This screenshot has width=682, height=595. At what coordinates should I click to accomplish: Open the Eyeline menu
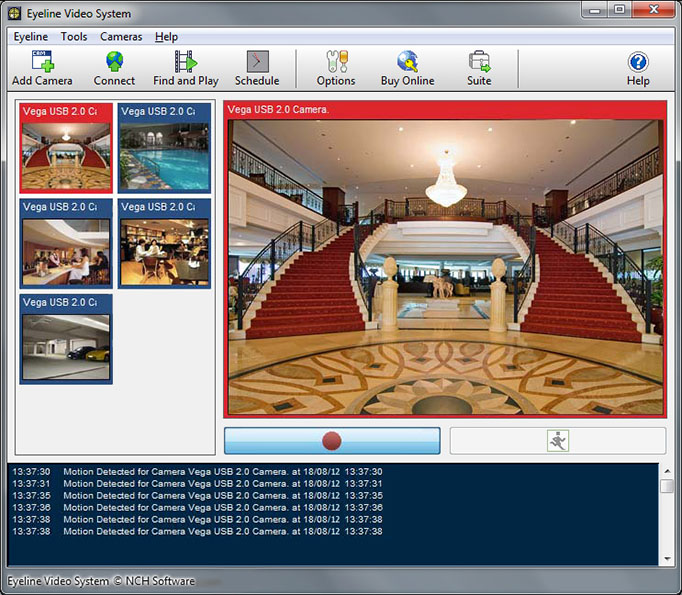31,37
